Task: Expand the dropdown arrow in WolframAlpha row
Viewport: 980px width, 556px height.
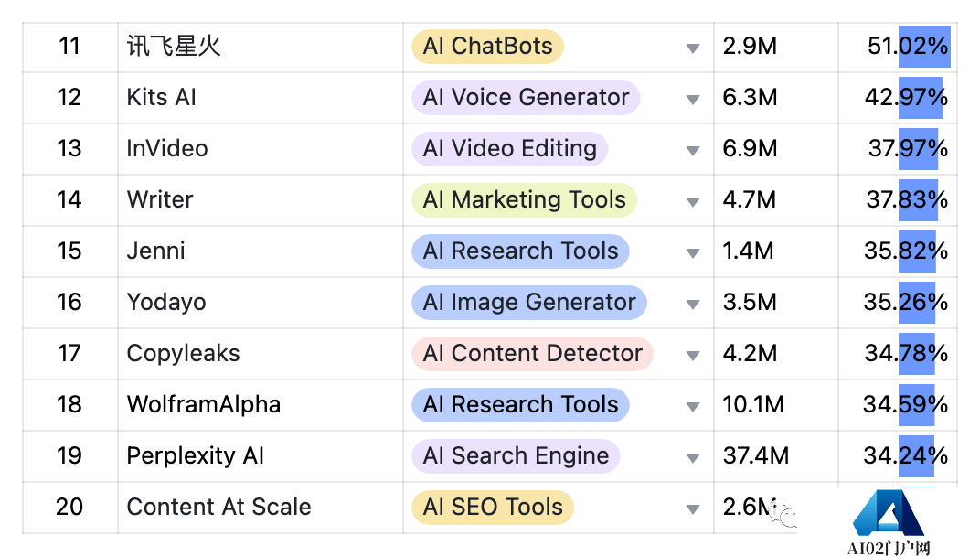Action: pyautogui.click(x=692, y=407)
